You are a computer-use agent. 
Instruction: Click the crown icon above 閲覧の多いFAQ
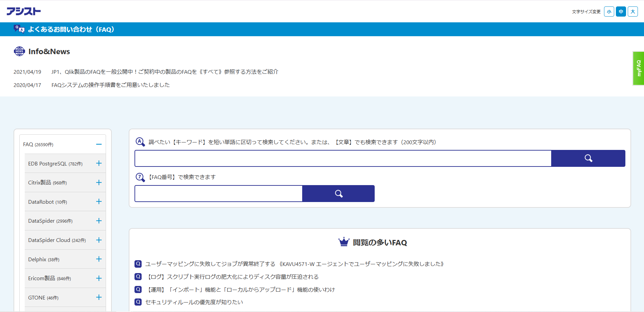[x=344, y=242]
